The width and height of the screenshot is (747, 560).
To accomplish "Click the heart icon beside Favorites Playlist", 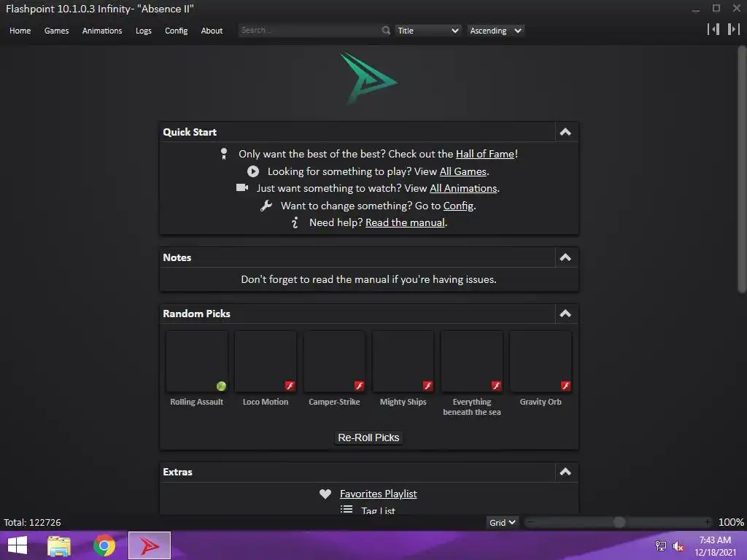I will (325, 494).
